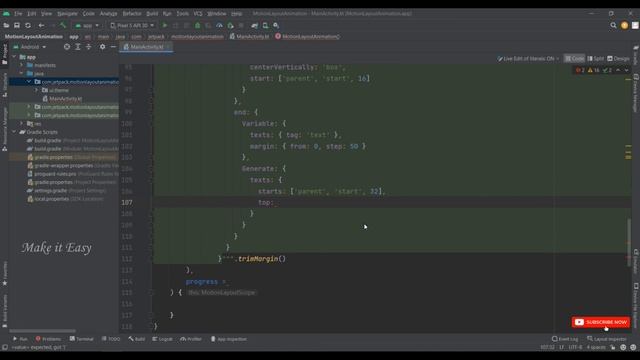Switch editor to Design view mode

coord(618,59)
